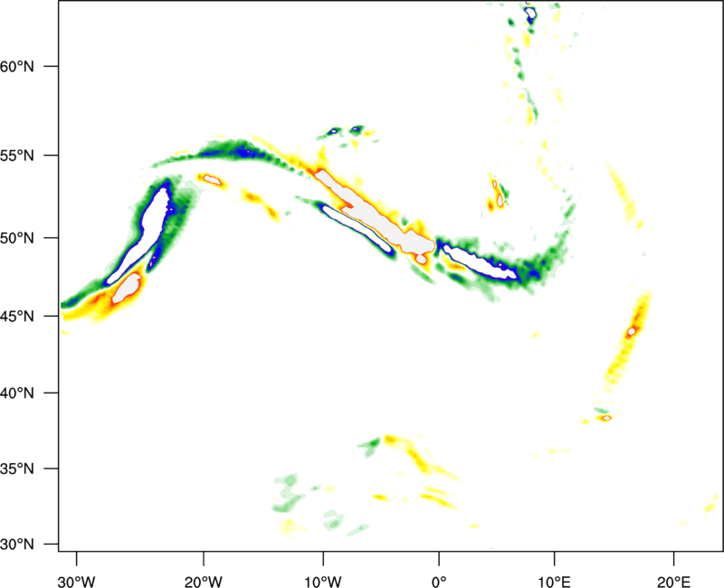Click the 50°N latitude label
The image size is (724, 588).
pyautogui.click(x=17, y=238)
